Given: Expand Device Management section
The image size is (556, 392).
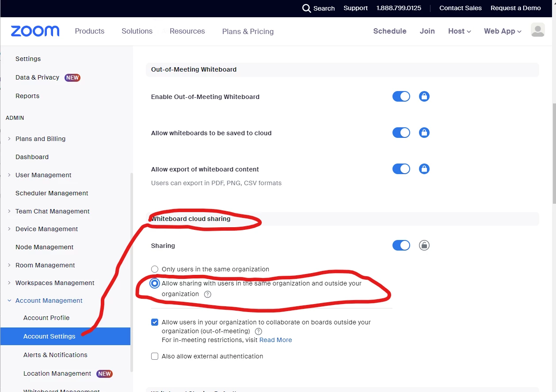Looking at the screenshot, I should [x=9, y=229].
